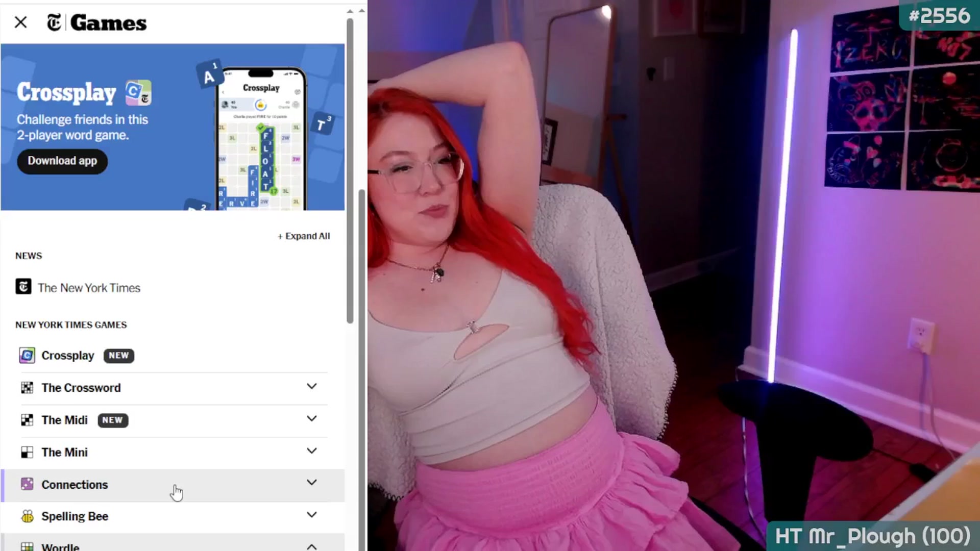Image resolution: width=980 pixels, height=551 pixels.
Task: Click the Crossplay game icon in the list
Action: pos(27,355)
